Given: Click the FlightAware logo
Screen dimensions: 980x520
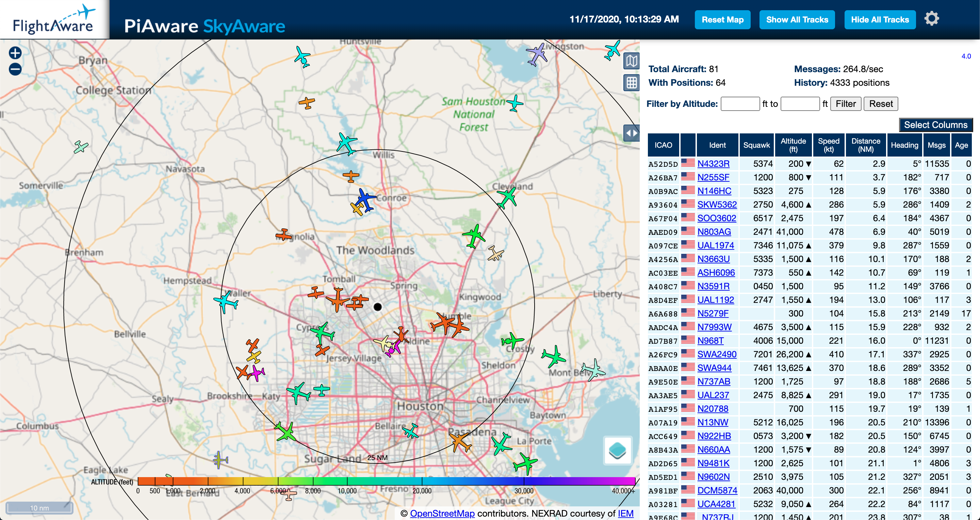Looking at the screenshot, I should click(x=54, y=20).
